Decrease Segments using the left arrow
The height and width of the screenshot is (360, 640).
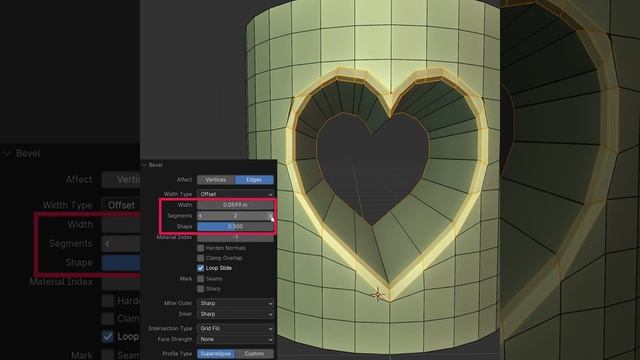tap(200, 216)
